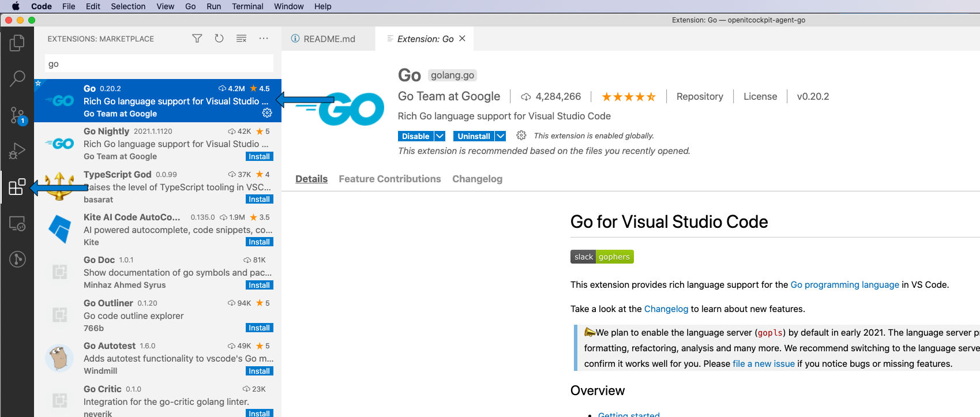Viewport: 980px width, 417px height.
Task: Open the Run menu
Action: [213, 6]
